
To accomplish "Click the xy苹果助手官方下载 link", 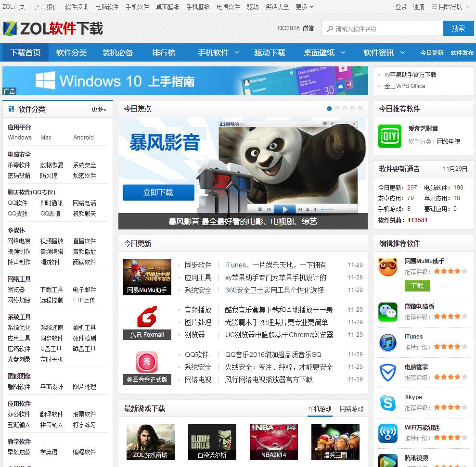I will [x=410, y=75].
